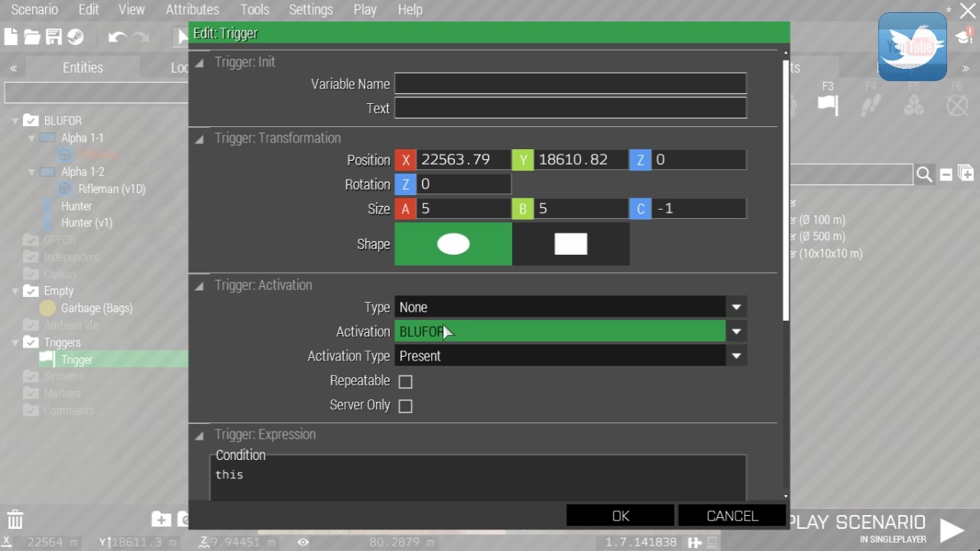The height and width of the screenshot is (551, 980).
Task: Toggle the Markers layer checkbox
Action: tap(31, 393)
